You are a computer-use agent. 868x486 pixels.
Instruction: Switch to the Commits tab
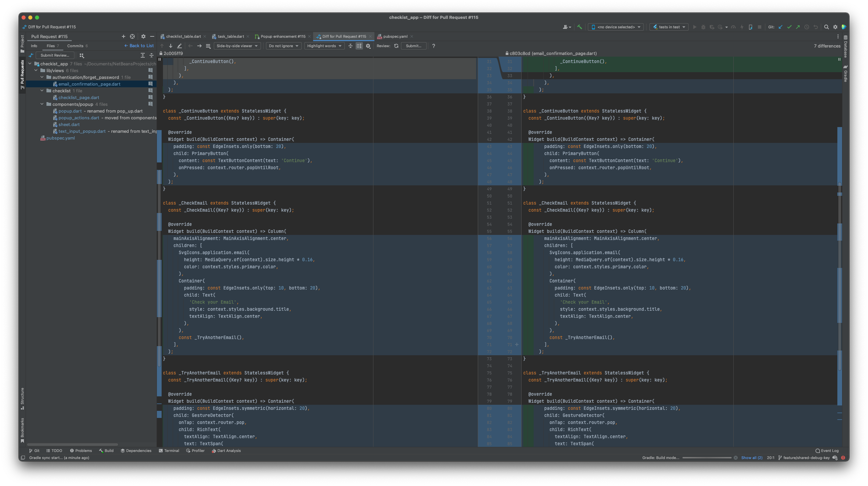click(75, 45)
